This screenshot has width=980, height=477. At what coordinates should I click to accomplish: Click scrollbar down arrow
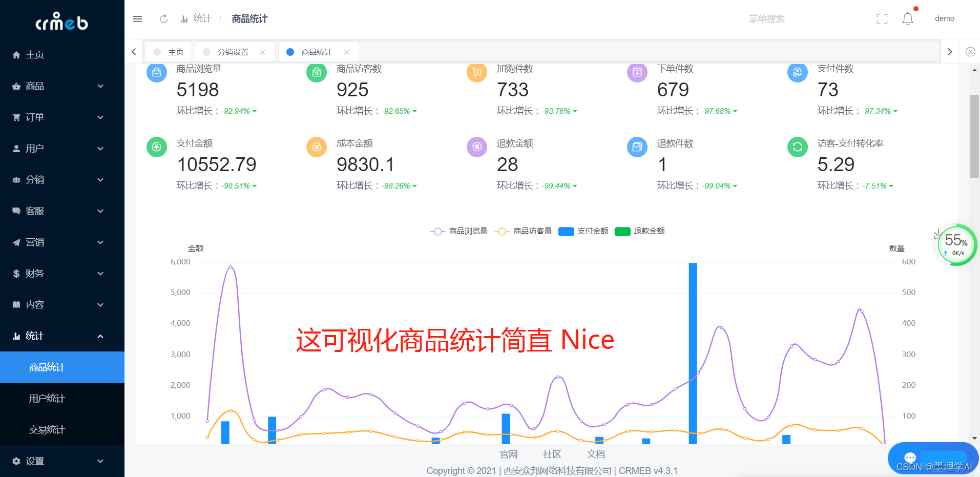point(974,439)
